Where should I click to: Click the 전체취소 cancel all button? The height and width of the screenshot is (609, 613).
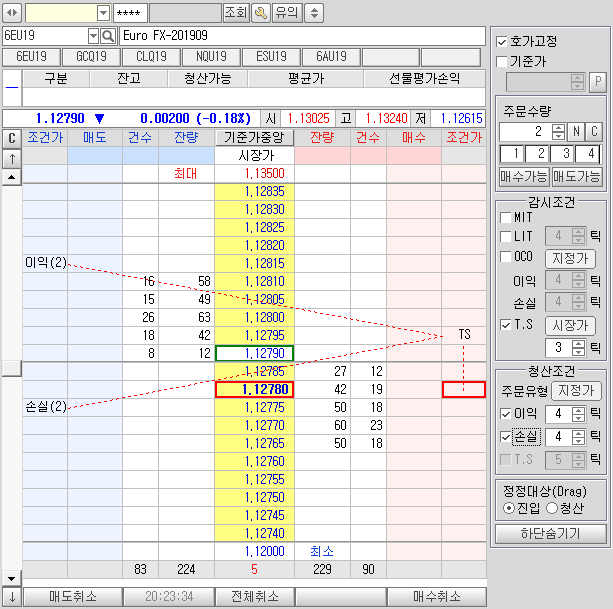coord(254,597)
